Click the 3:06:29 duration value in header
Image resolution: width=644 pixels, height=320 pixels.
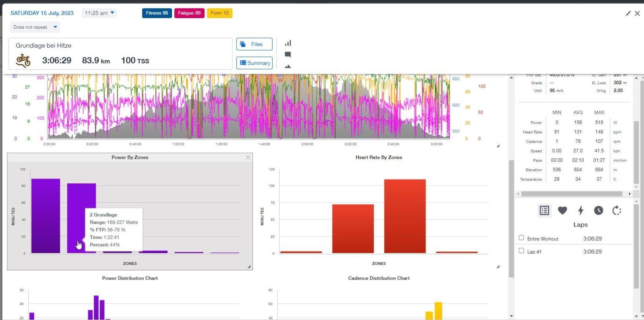(57, 60)
